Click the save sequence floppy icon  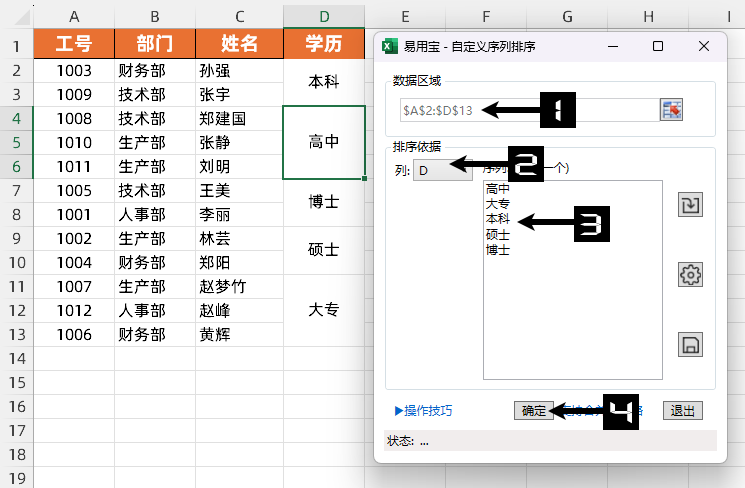click(x=690, y=344)
